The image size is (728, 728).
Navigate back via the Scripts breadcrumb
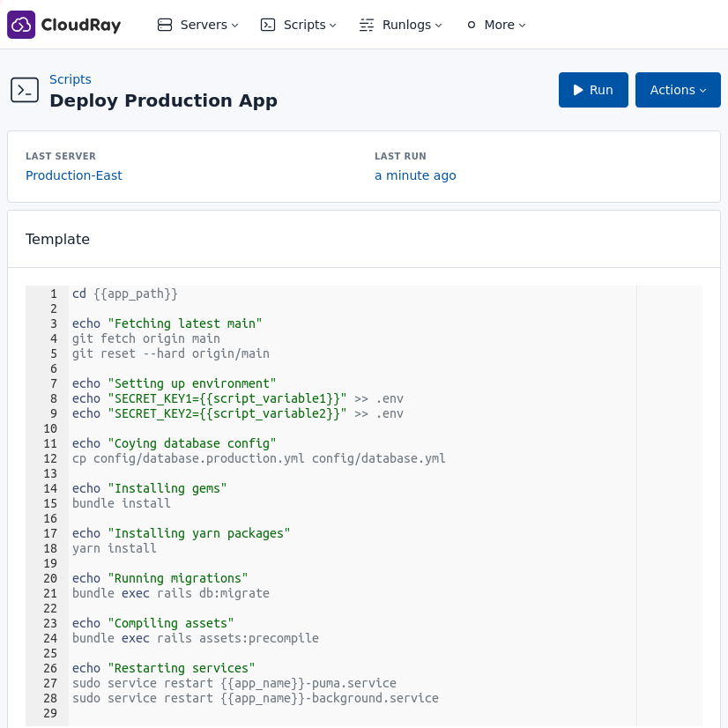tap(71, 79)
